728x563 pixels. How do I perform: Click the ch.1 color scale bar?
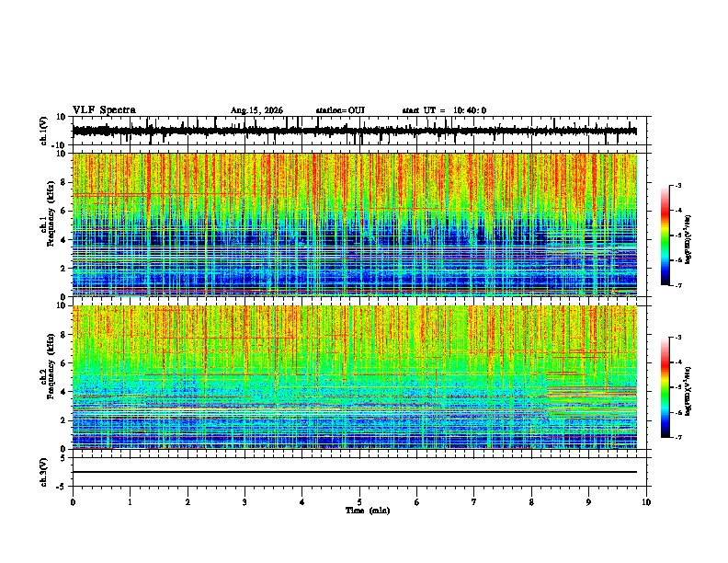pyautogui.click(x=665, y=236)
